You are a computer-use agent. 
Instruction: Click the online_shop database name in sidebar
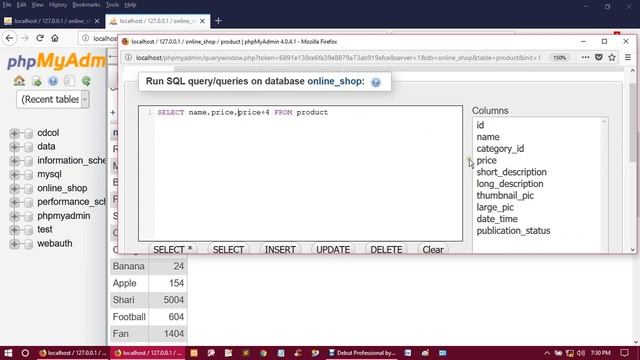point(62,188)
